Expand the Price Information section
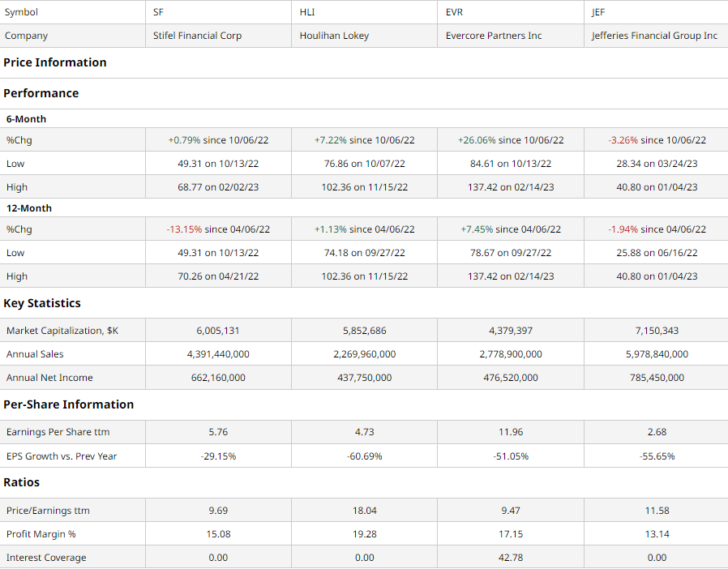Viewport: 728px width, 569px height. coord(55,62)
